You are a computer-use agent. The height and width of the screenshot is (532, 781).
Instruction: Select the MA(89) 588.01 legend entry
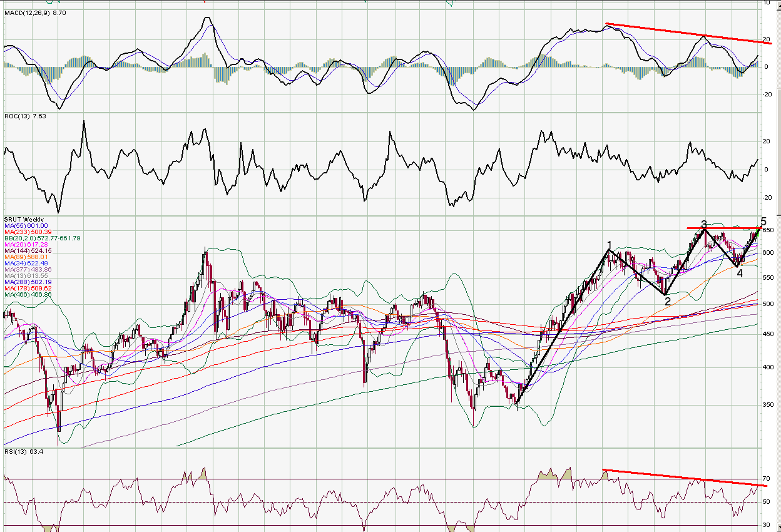coord(26,257)
